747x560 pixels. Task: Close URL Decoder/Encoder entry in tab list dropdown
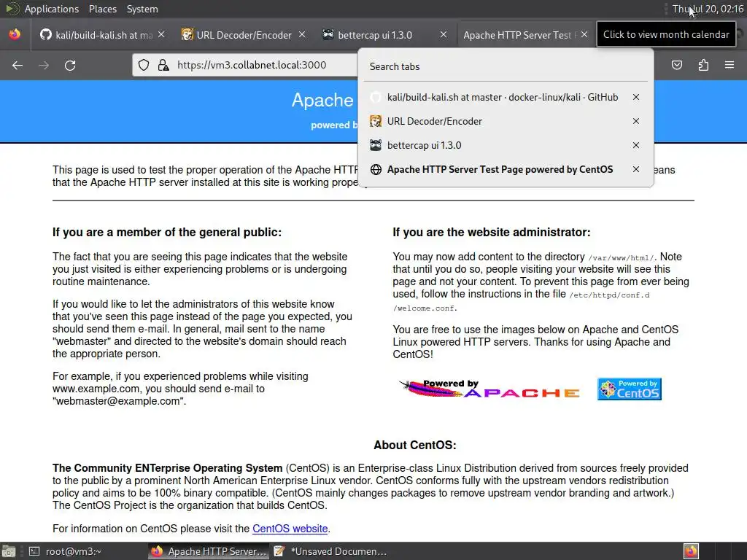click(x=636, y=122)
